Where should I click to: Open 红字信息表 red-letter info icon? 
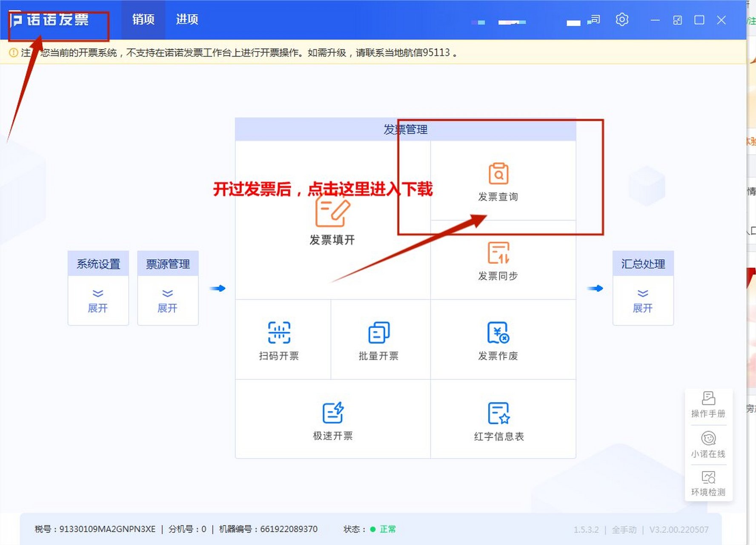[498, 413]
